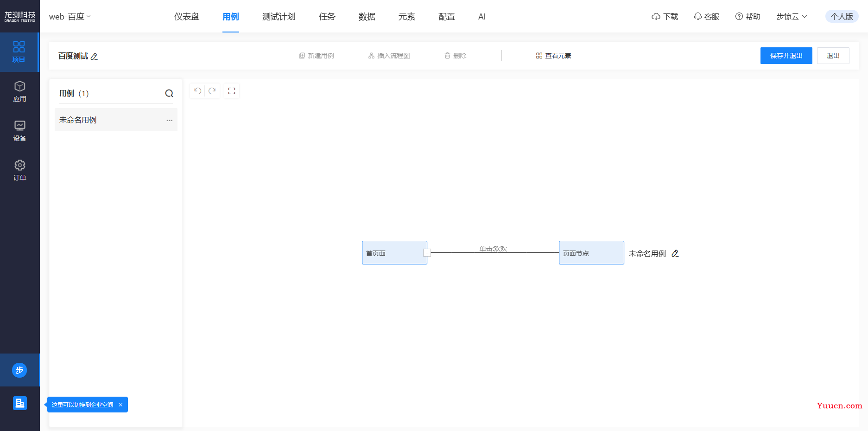Rename 未命名用例 via pencil icon on canvas
The height and width of the screenshot is (431, 868).
pos(675,253)
